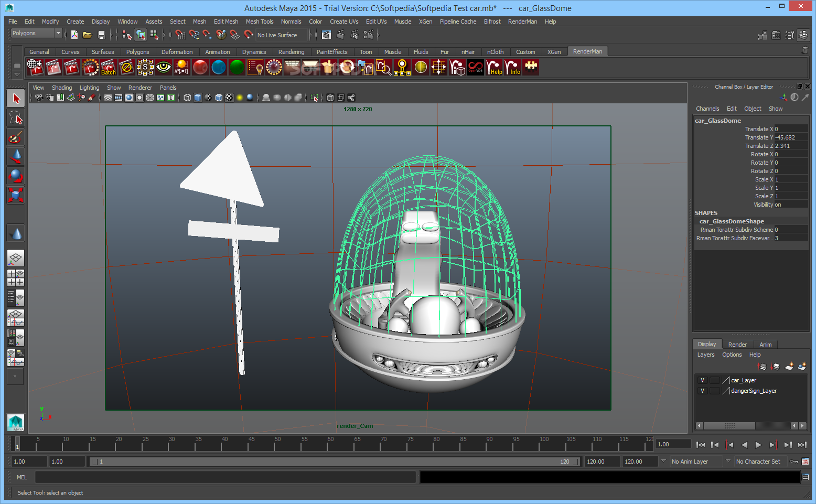Click snap to grid magnet icon
The image size is (816, 504).
click(x=180, y=35)
